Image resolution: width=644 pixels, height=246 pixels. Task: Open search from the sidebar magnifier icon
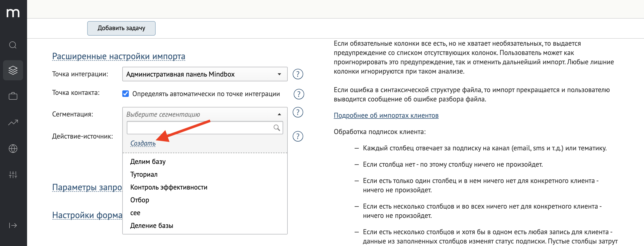[13, 45]
